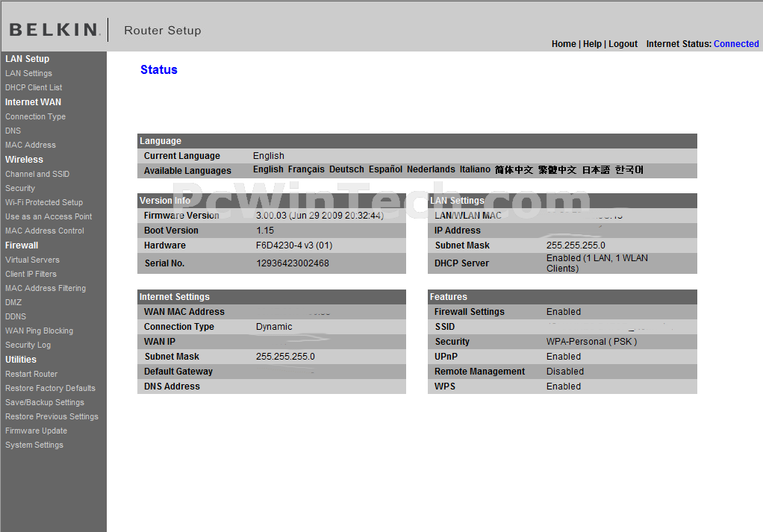Open WAN Ping Blocking page

coord(39,331)
